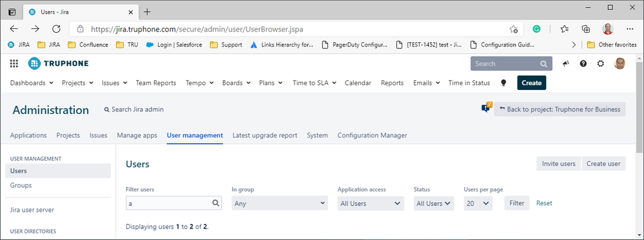This screenshot has width=644, height=240.
Task: Click the feedback megaphone icon in header
Action: pyautogui.click(x=566, y=64)
